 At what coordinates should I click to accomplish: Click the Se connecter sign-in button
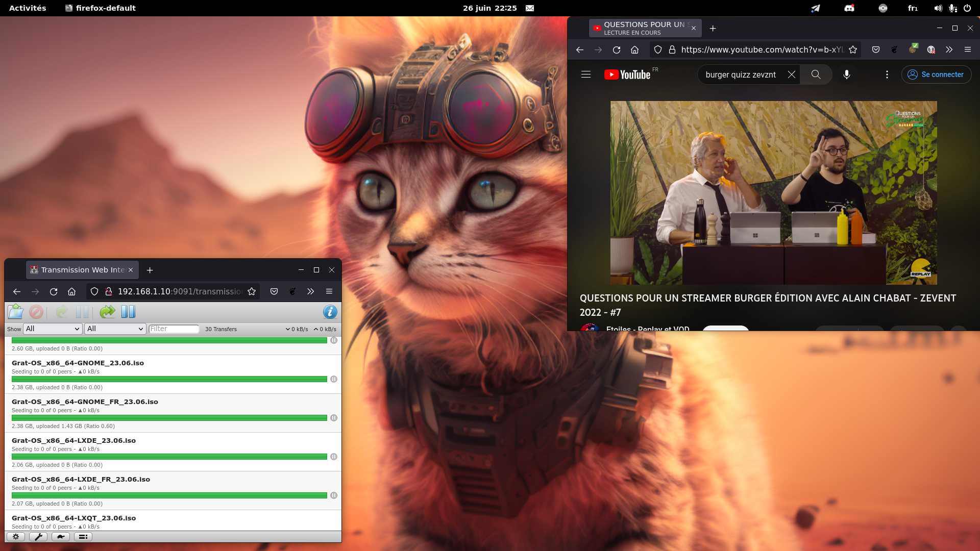point(936,74)
